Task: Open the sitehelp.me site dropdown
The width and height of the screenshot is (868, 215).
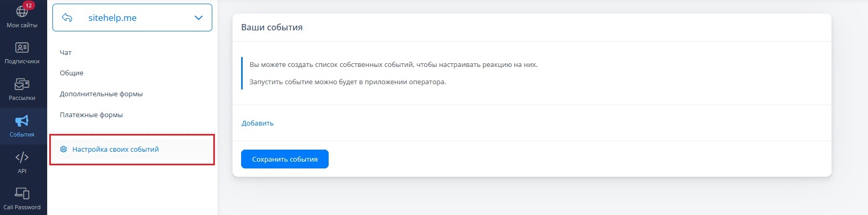Action: tap(132, 18)
